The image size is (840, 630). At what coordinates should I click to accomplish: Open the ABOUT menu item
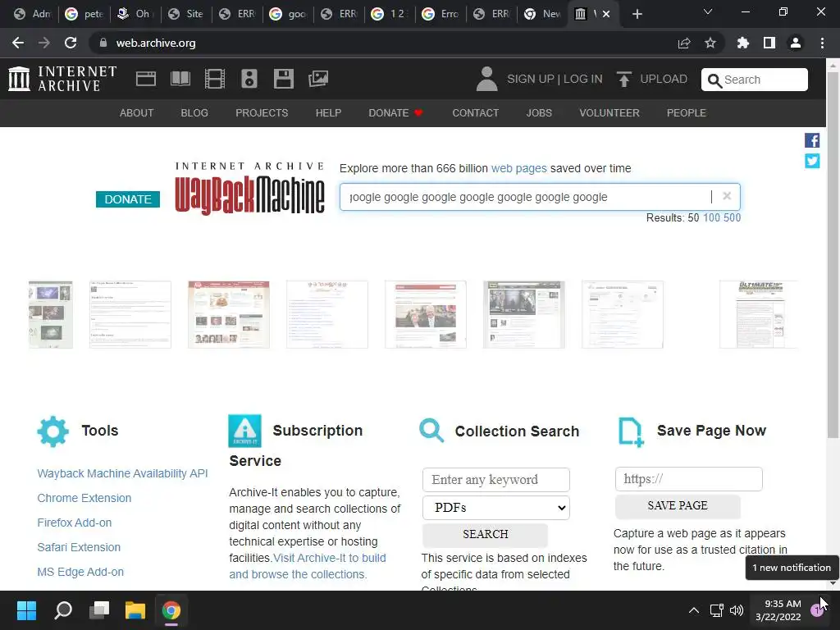pyautogui.click(x=137, y=113)
